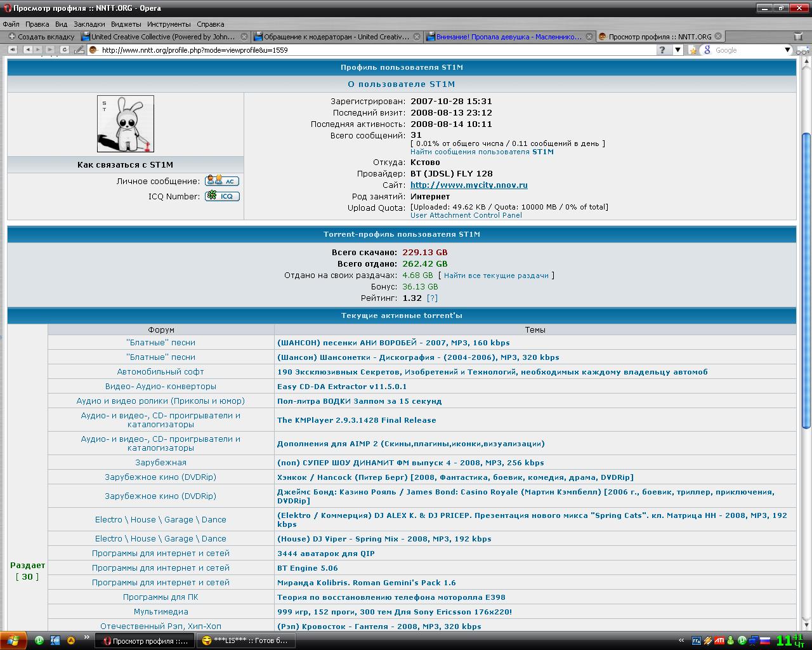Click the FFa tray icon
Viewport: 812px width, 650px height.
[x=696, y=640]
